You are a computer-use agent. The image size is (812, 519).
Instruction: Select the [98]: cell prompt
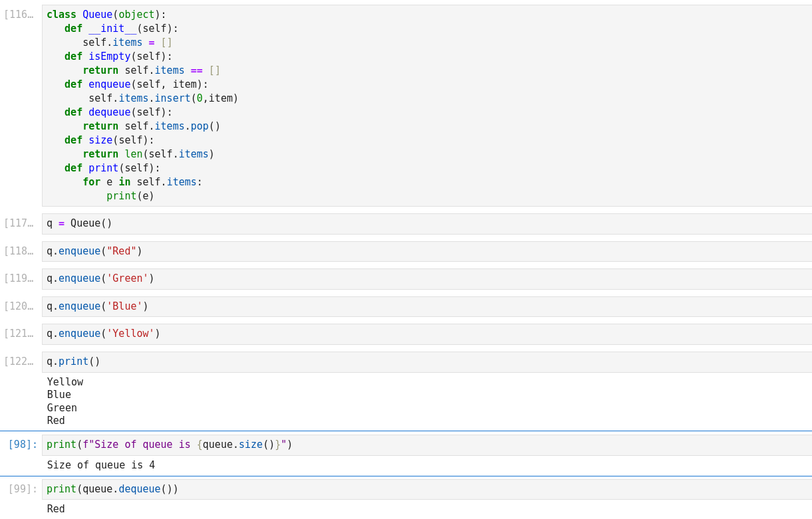(23, 445)
